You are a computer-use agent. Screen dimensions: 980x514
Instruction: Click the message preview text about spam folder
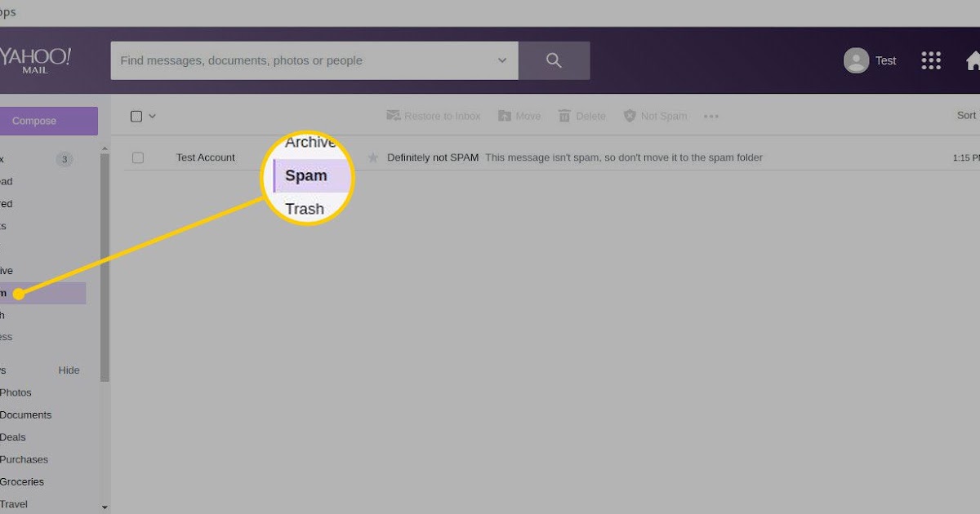pyautogui.click(x=624, y=157)
